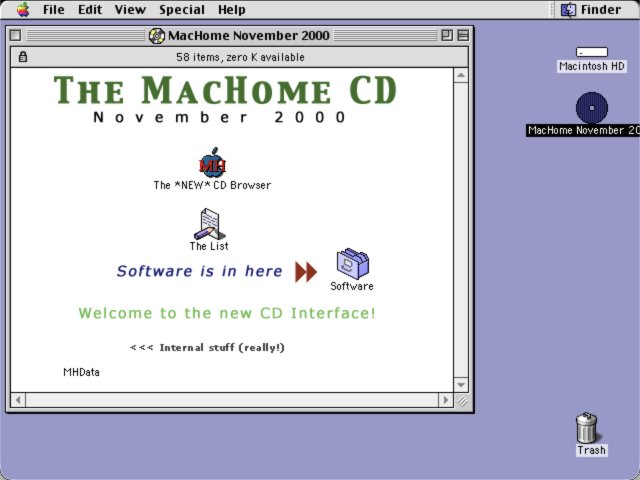The height and width of the screenshot is (480, 640).
Task: Click the lock icon in window header
Action: [x=23, y=57]
